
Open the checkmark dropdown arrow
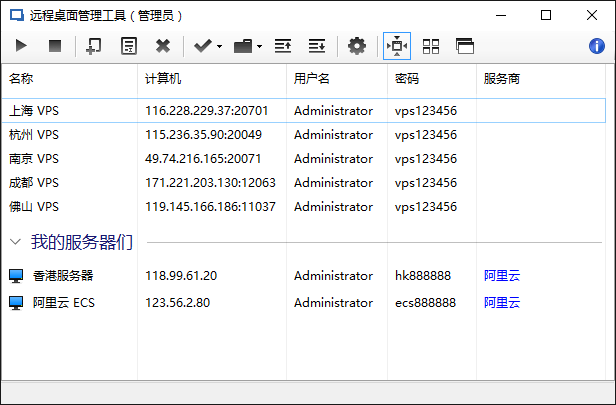(219, 47)
